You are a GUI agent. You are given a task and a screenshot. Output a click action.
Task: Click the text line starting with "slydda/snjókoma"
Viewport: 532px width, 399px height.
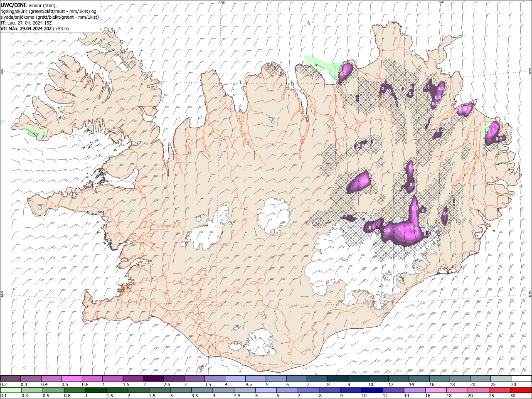point(49,17)
